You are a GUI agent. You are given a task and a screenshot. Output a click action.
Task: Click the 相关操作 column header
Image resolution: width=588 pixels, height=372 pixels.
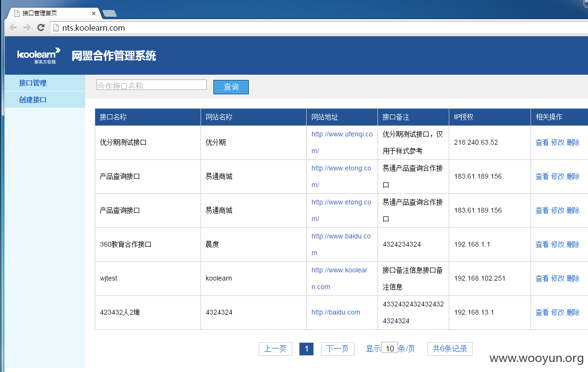(559, 117)
